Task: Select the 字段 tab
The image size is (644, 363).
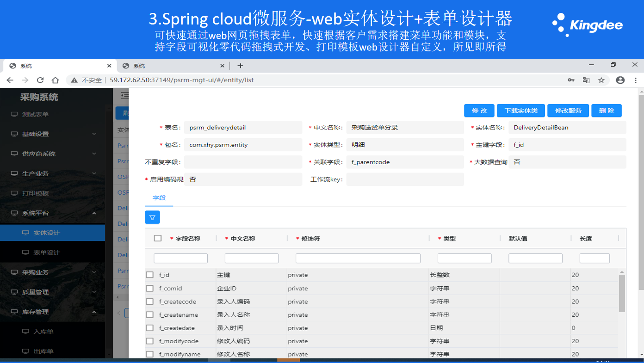Action: pos(159,198)
